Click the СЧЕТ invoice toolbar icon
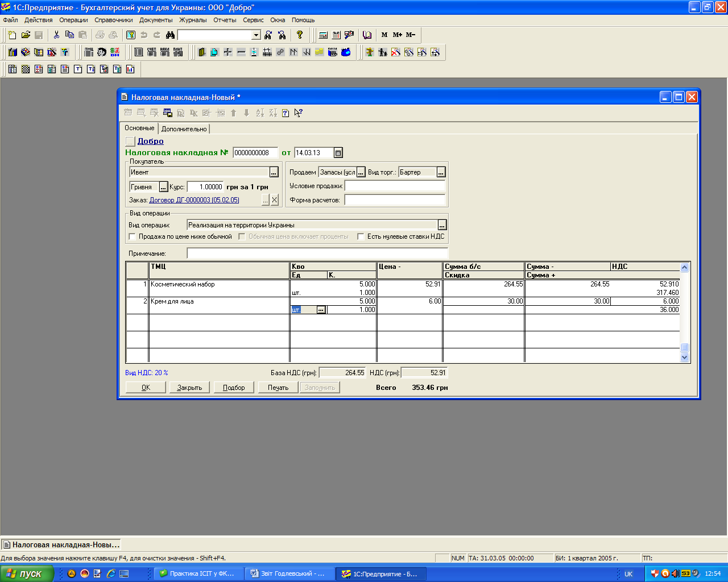 [152, 52]
